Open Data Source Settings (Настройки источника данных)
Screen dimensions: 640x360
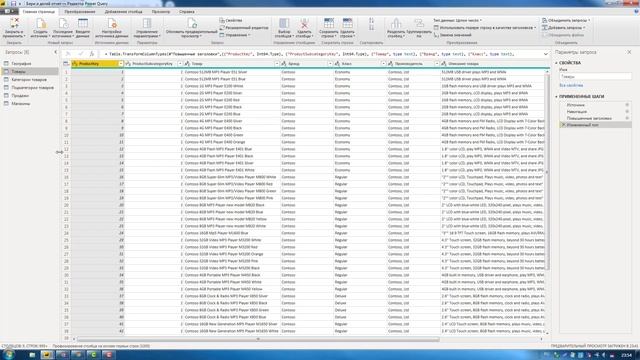(x=111, y=27)
